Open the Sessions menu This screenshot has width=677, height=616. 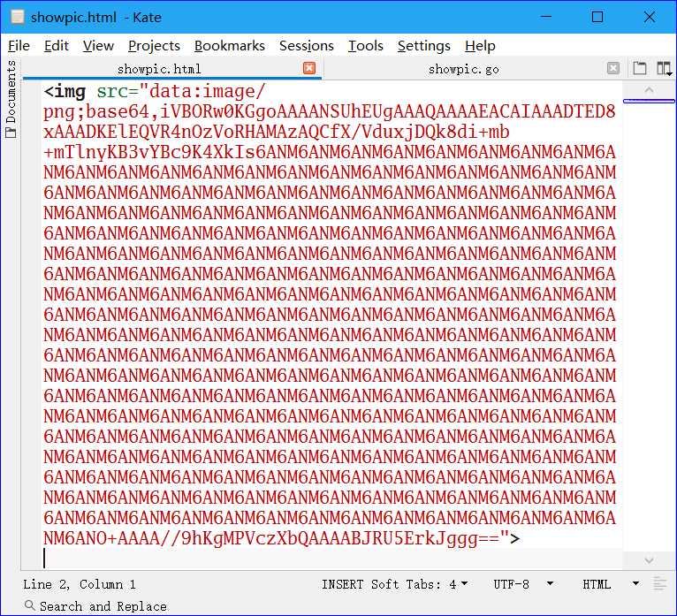306,46
